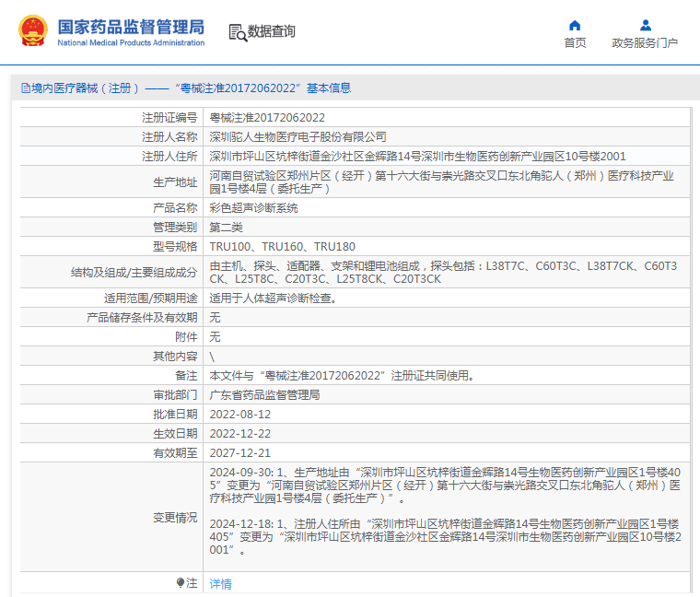The image size is (700, 597).
Task: Click 无 in the 产品储存条件及有效期 row
Action: pyautogui.click(x=215, y=318)
